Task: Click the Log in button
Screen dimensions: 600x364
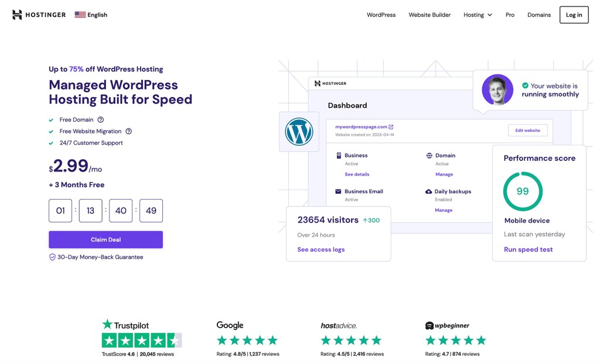Action: point(574,15)
